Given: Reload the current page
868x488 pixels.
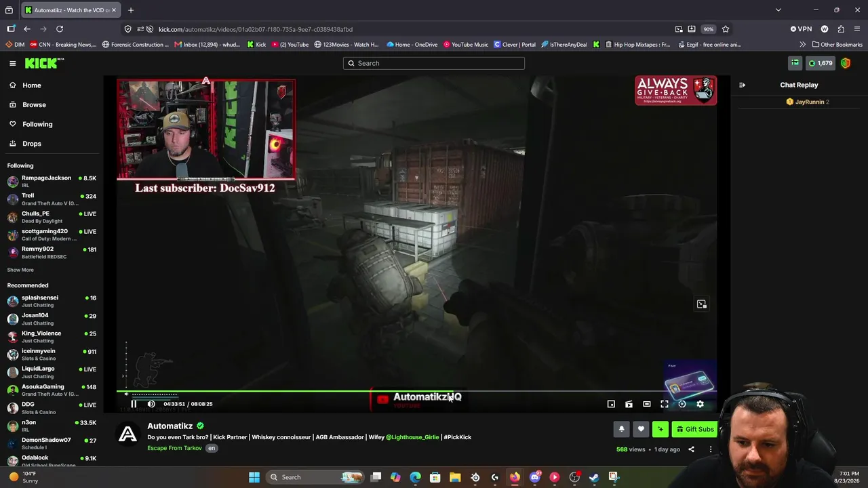Looking at the screenshot, I should point(60,29).
